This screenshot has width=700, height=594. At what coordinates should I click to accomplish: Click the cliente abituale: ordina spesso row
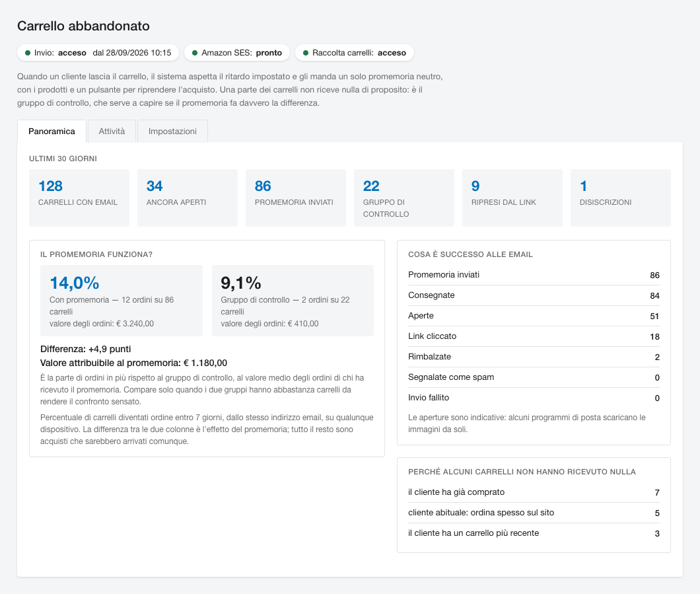[x=534, y=513]
